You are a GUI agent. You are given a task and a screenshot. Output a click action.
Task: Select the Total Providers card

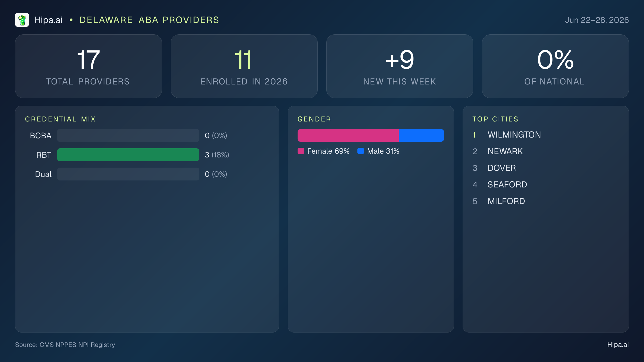89,66
